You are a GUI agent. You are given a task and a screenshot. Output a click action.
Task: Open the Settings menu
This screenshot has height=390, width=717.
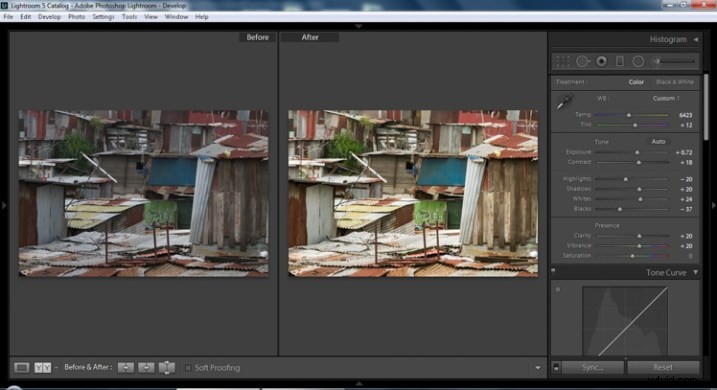(103, 16)
